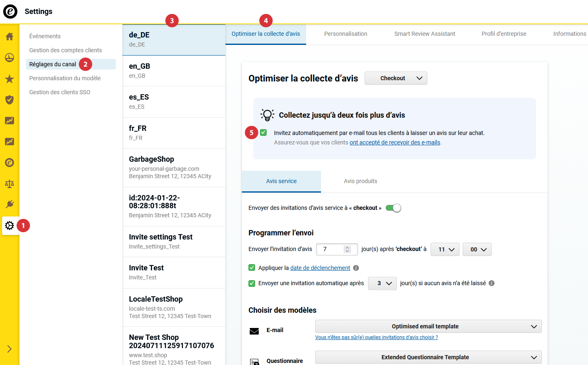Open the Checkout dropdown

click(396, 78)
